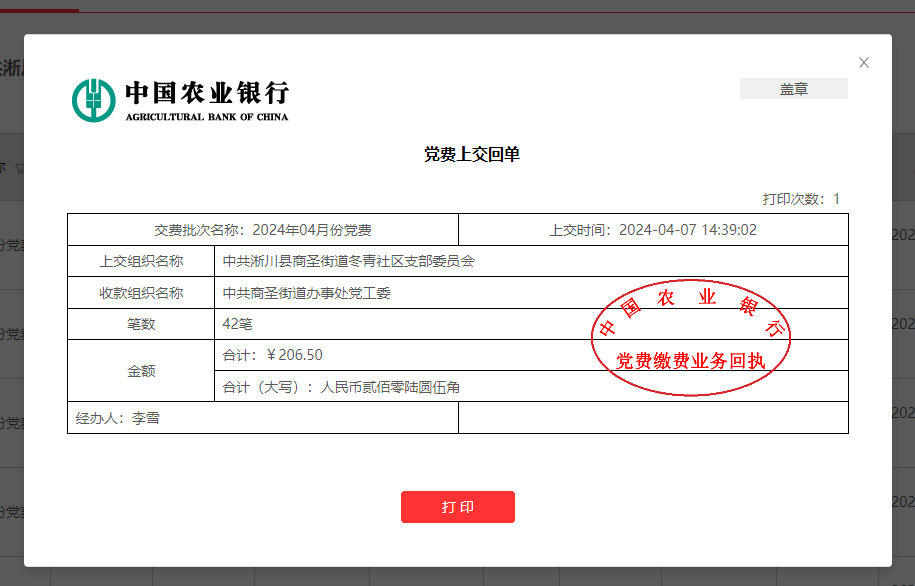Click the 上交时间 submission time cell
Viewport: 915px width, 586px height.
point(653,230)
